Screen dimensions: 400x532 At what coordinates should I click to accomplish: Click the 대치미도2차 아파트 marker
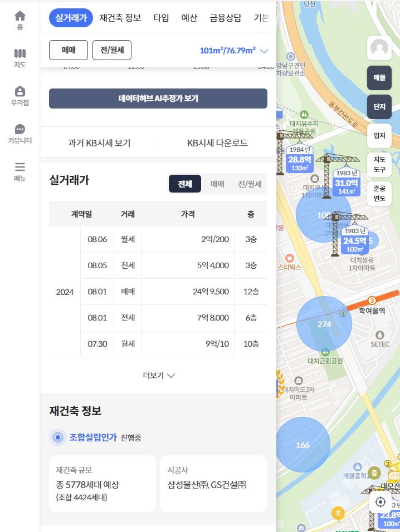point(298,389)
